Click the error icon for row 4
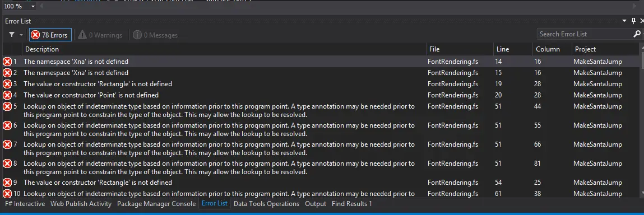Screen dimensions: 644x215 coord(7,95)
